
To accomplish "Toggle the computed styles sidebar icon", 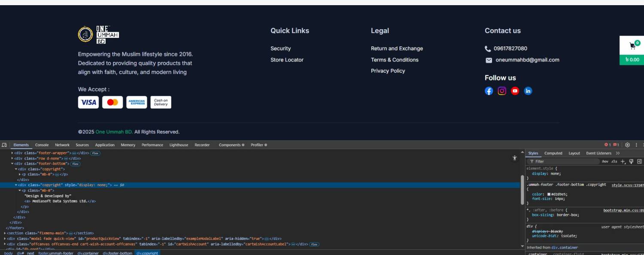I will (640, 161).
